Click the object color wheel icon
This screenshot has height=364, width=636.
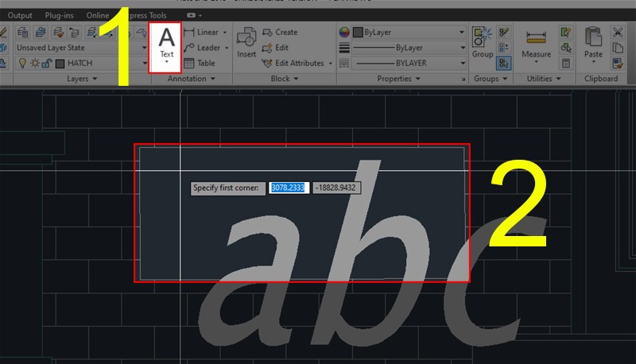(x=344, y=33)
